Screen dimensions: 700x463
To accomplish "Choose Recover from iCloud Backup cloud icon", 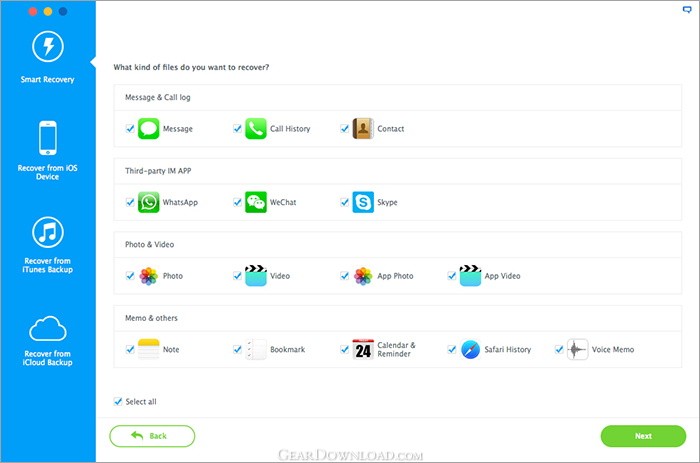I will [x=48, y=328].
